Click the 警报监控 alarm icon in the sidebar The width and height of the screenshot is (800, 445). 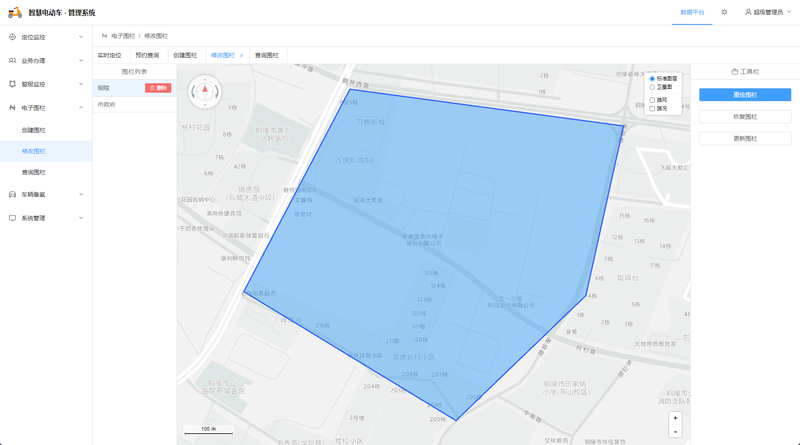point(12,84)
